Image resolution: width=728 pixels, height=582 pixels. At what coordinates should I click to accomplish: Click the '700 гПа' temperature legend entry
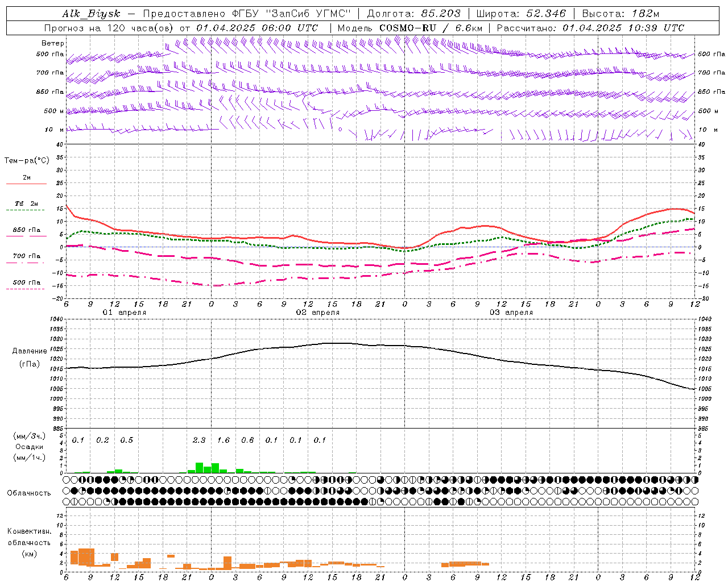pyautogui.click(x=26, y=256)
